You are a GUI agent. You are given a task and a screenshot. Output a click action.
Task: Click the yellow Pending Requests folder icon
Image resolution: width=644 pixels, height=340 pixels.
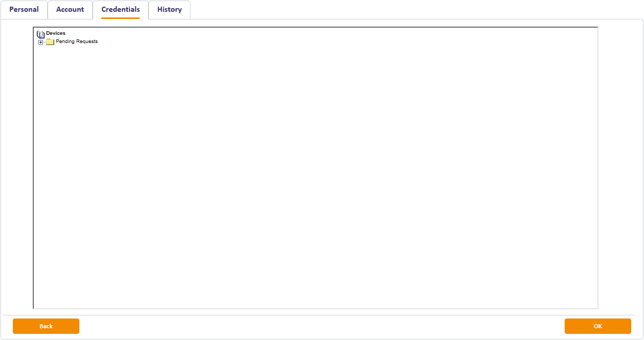coord(50,42)
